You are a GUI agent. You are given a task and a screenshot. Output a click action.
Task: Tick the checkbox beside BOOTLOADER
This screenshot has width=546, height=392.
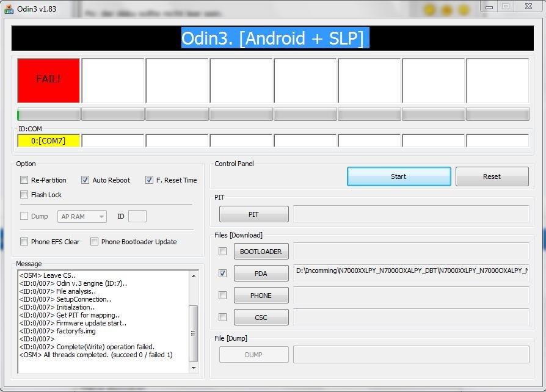[x=222, y=252]
